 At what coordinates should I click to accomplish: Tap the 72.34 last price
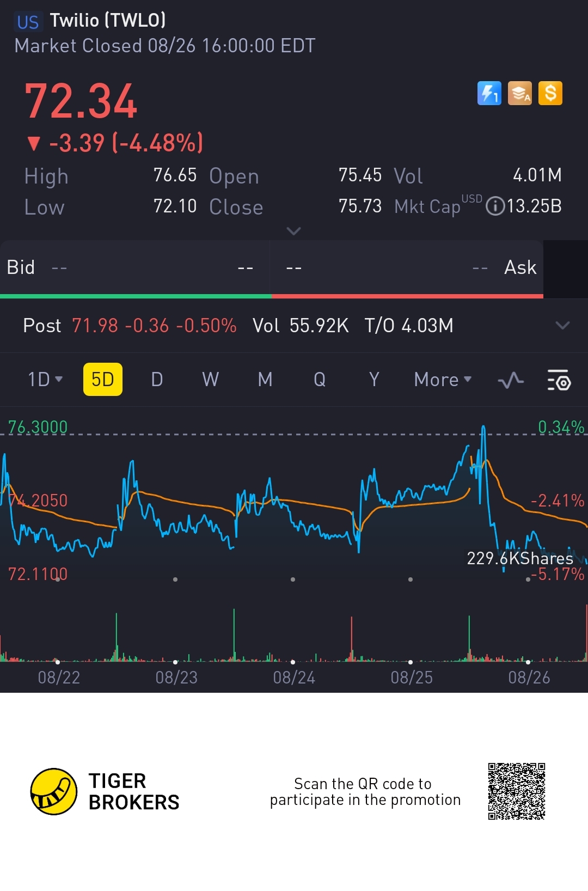coord(81,101)
